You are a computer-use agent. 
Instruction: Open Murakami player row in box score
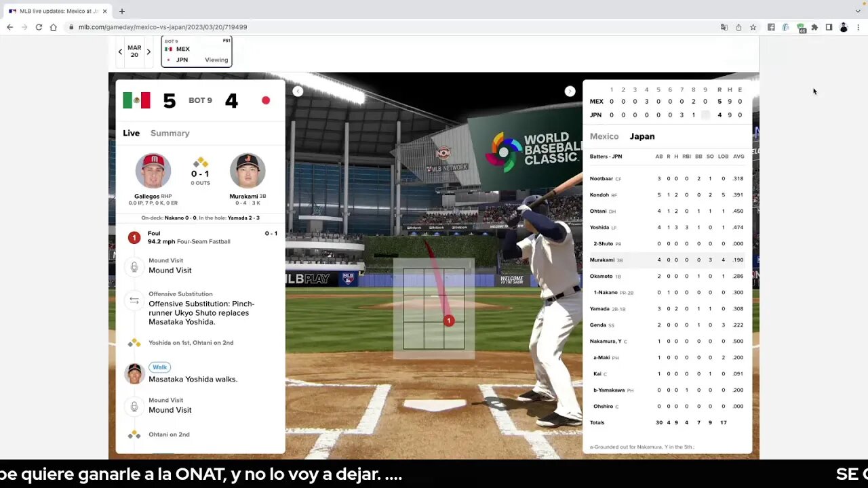coord(667,260)
